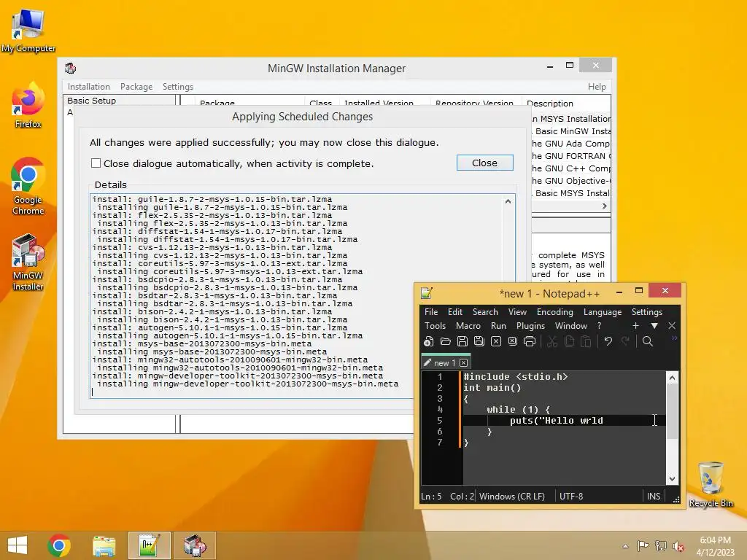Click right scroll arrow in MinGW package list
Viewport: 747px width, 560px height.
(604, 206)
